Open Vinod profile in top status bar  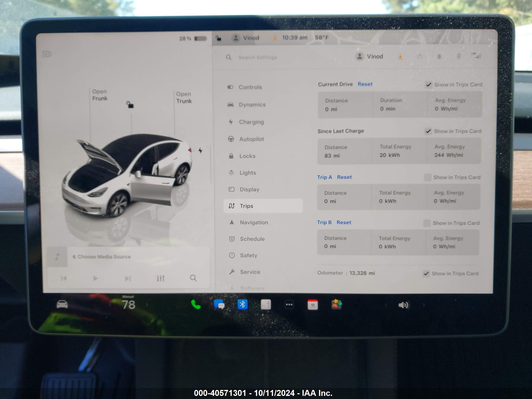(245, 38)
